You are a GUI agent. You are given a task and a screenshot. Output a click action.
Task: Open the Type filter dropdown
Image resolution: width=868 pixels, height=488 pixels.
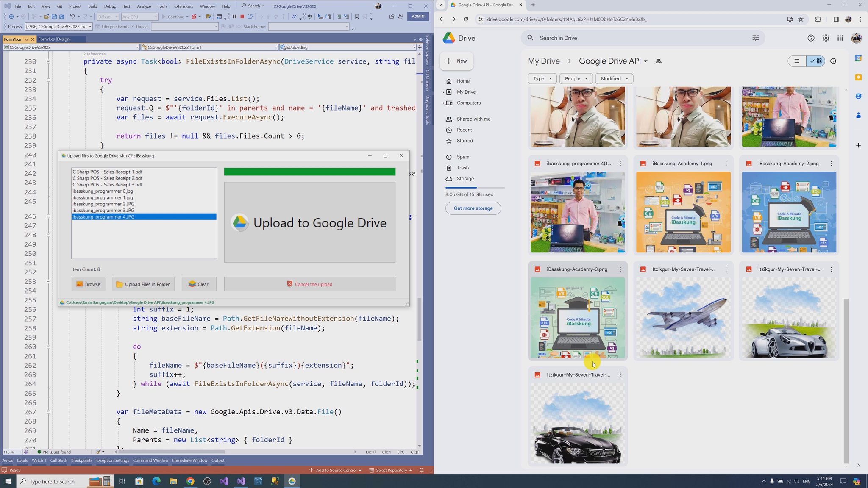pos(542,78)
